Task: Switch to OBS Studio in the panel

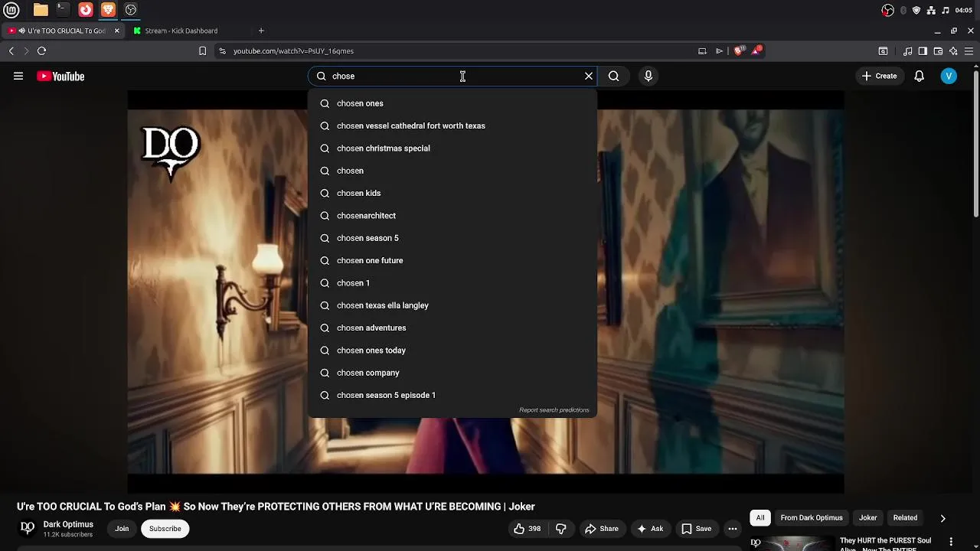Action: click(x=131, y=10)
